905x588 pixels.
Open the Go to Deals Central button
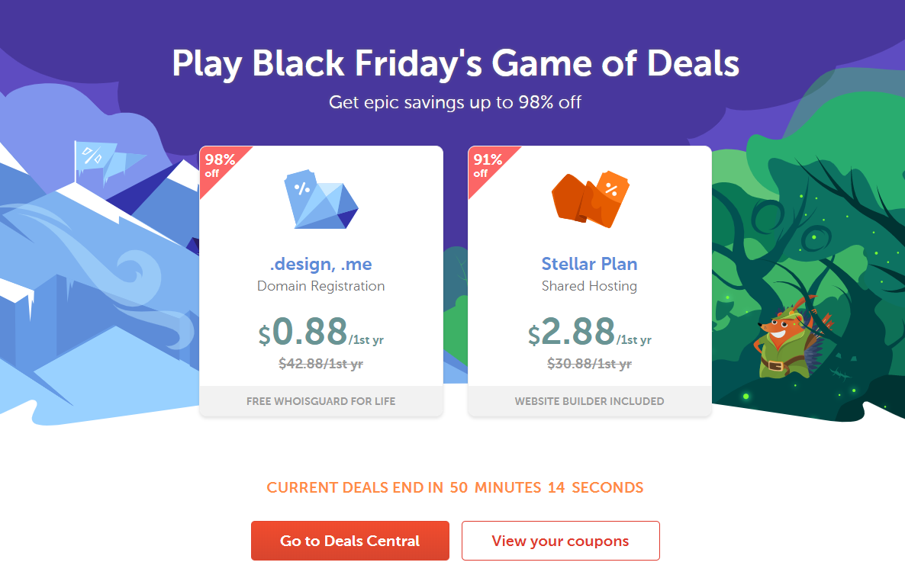(350, 541)
